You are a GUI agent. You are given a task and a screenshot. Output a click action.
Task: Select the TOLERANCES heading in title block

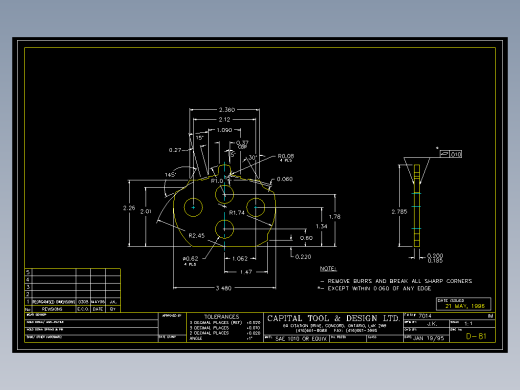(x=221, y=317)
